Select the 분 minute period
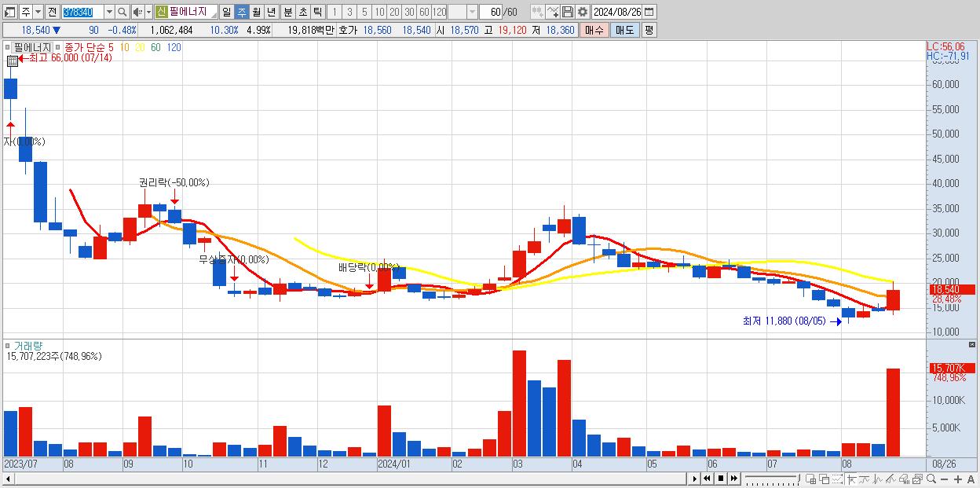Screen dimensions: 980x488 click(x=287, y=12)
